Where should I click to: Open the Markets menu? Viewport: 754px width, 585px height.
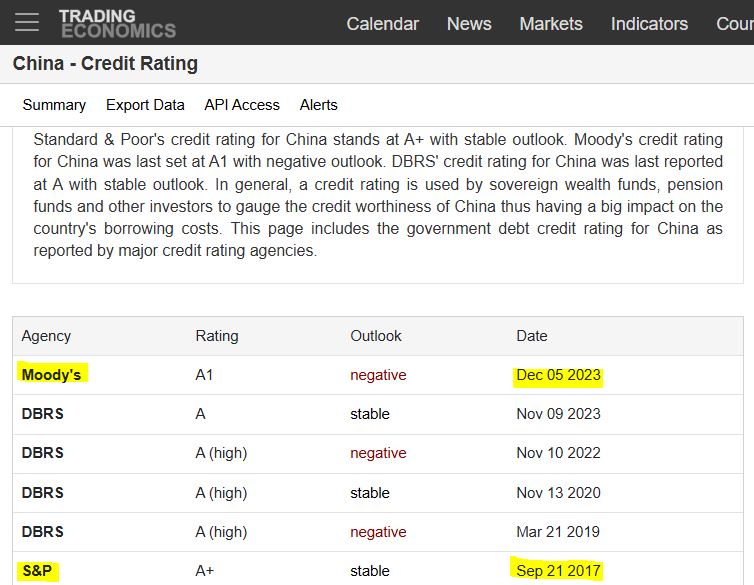tap(551, 24)
